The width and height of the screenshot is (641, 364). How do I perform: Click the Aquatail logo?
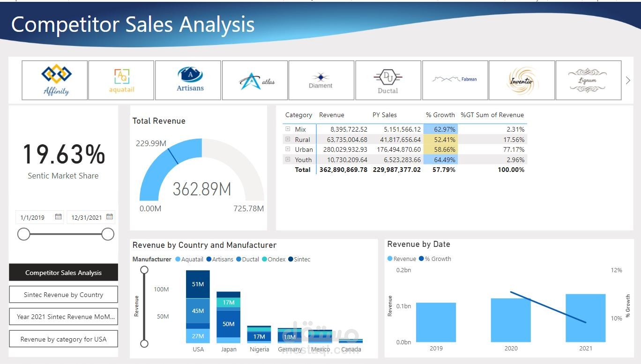(121, 80)
